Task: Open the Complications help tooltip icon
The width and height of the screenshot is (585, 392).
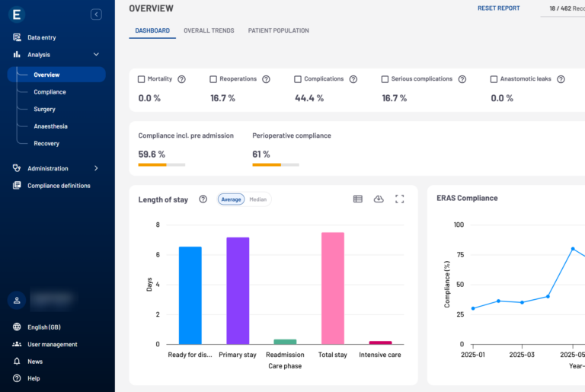Action: (353, 79)
